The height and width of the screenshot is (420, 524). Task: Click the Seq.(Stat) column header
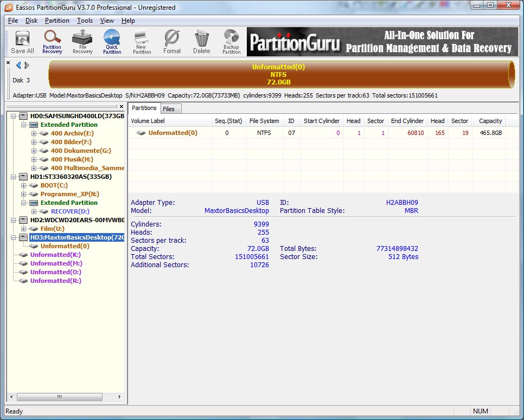(x=228, y=121)
